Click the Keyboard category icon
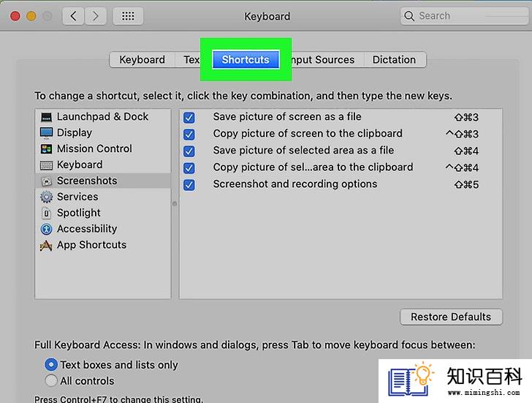Screen dimensions: 532x403 (x=46, y=165)
